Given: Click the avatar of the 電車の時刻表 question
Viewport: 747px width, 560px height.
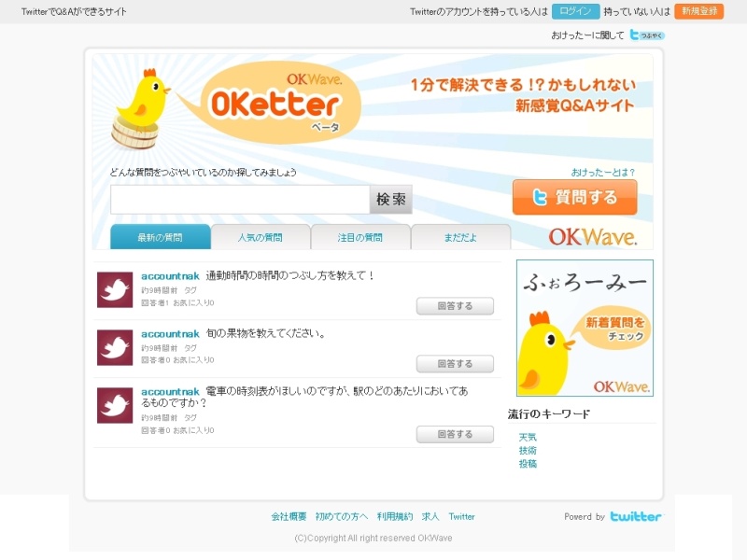Looking at the screenshot, I should 115,405.
